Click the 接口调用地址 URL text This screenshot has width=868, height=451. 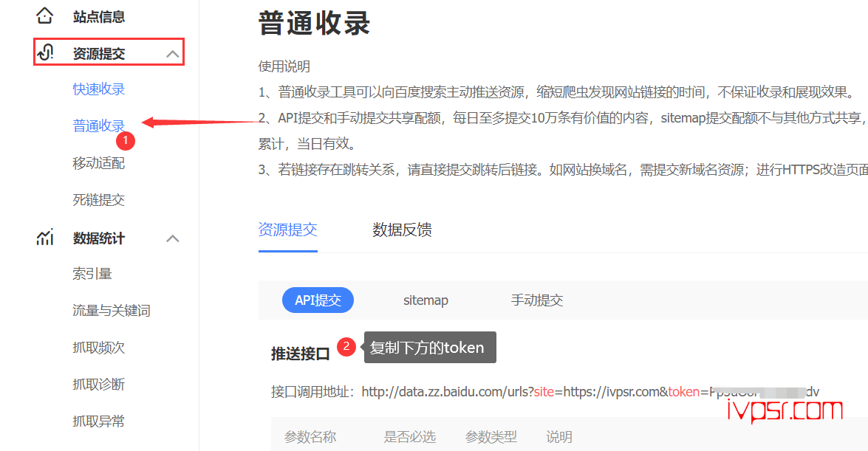[x=590, y=392]
